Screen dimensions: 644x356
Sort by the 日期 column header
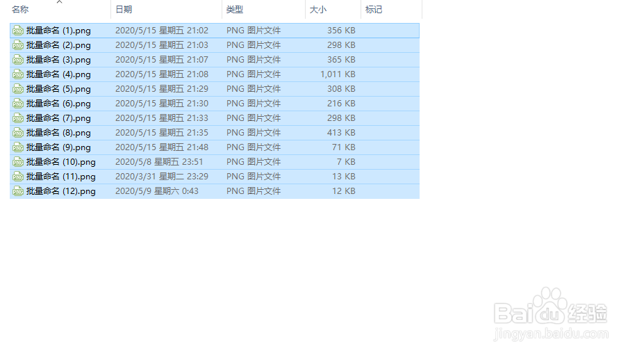(124, 9)
